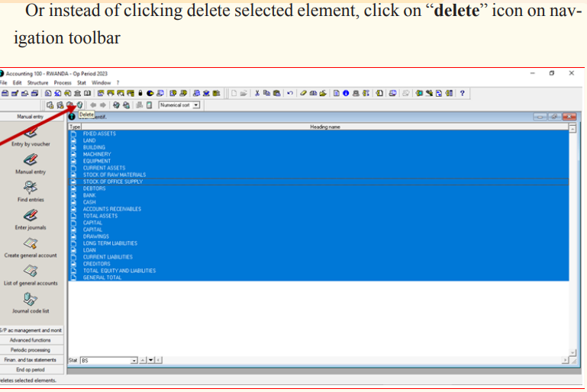Open Find entries in sidebar
The image size is (587, 392).
click(31, 192)
